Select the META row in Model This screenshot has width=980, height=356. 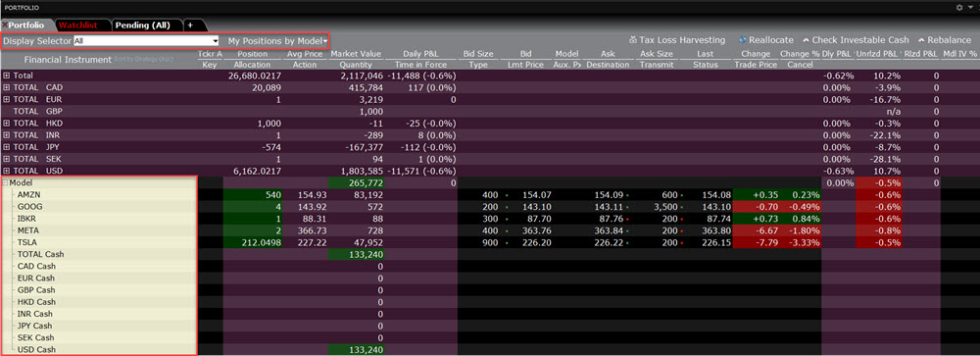coord(100,230)
